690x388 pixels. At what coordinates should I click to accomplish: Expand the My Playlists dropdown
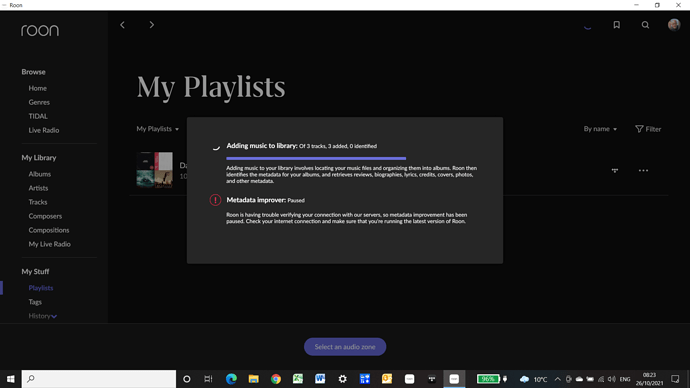[158, 129]
